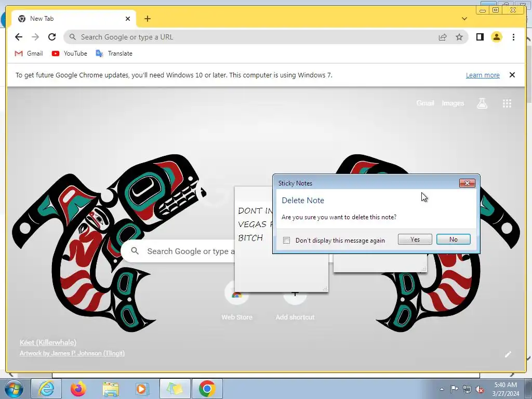Reload the page with the refresh icon
This screenshot has width=532, height=399.
tap(52, 37)
